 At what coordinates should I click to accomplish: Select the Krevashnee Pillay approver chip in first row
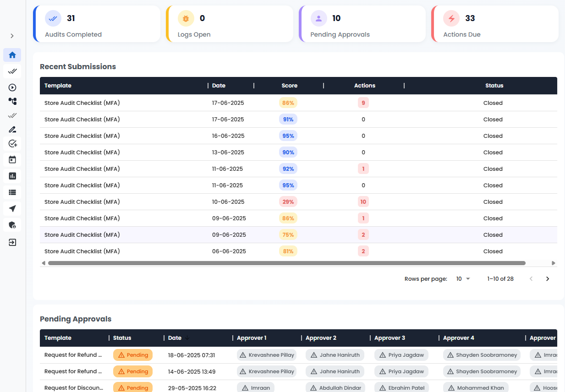pyautogui.click(x=267, y=355)
